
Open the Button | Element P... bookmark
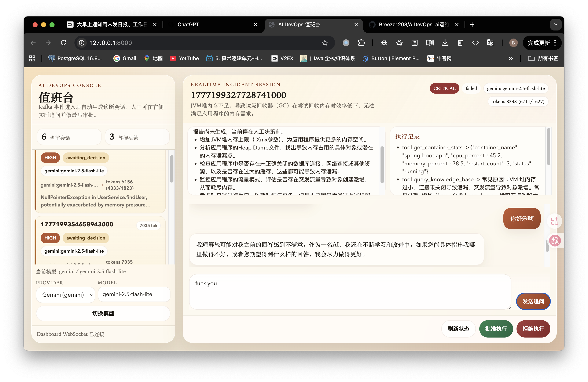click(391, 58)
